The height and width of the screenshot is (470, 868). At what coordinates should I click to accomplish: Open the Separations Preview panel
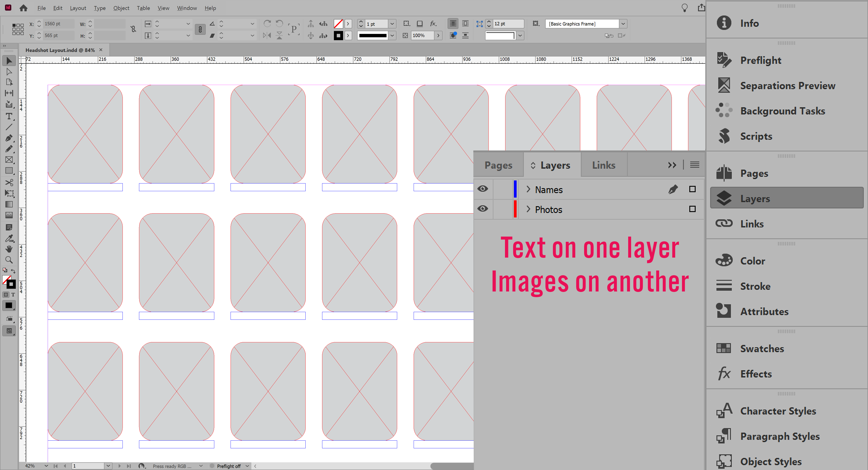point(787,86)
